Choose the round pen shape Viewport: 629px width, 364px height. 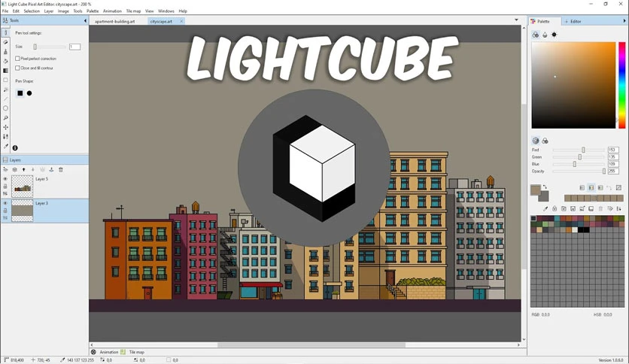(29, 93)
